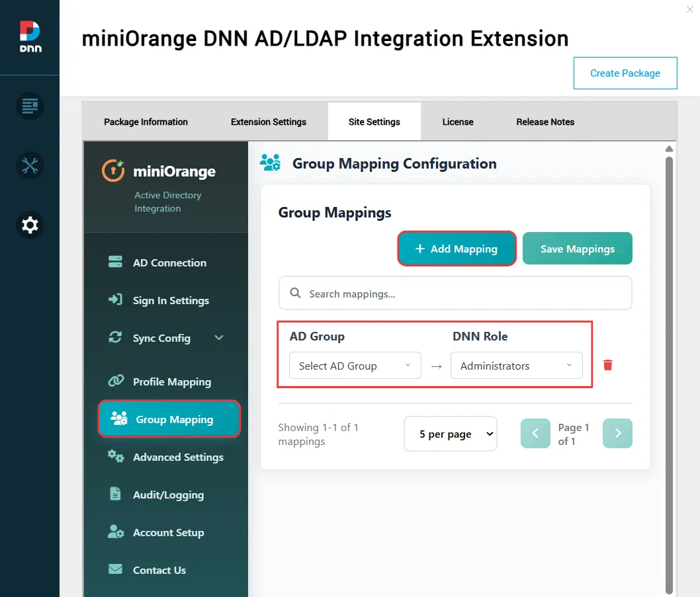The width and height of the screenshot is (700, 597).
Task: Click the 'Active Directory Integration' subtitle
Action: 168,202
